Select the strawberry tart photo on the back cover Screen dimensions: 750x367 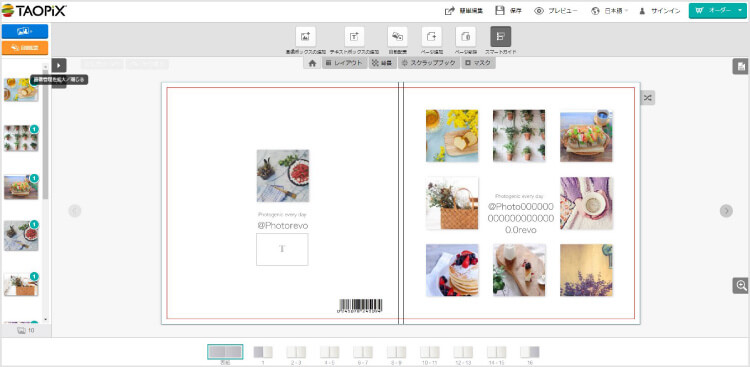[283, 176]
